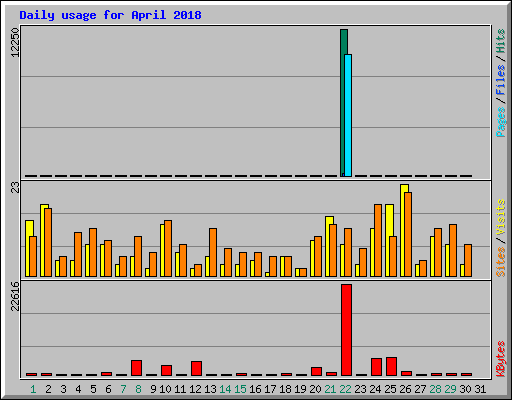Click the red KBytes bar for day 20

[x=316, y=371]
